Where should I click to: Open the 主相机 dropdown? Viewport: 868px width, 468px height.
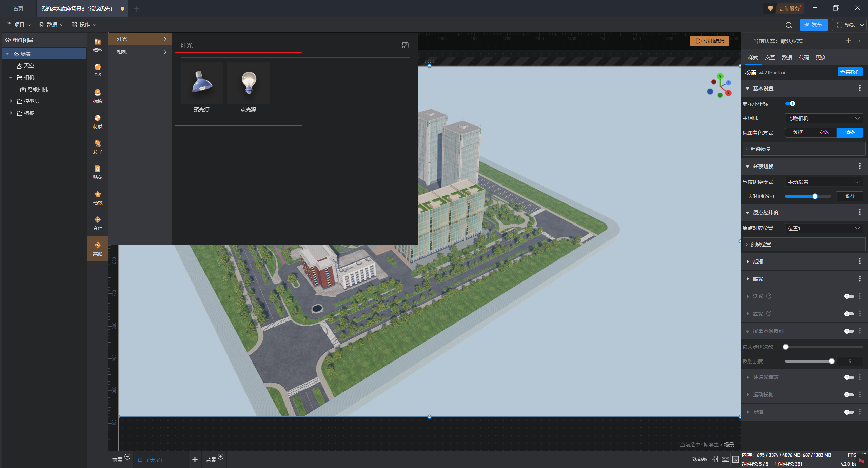(824, 118)
